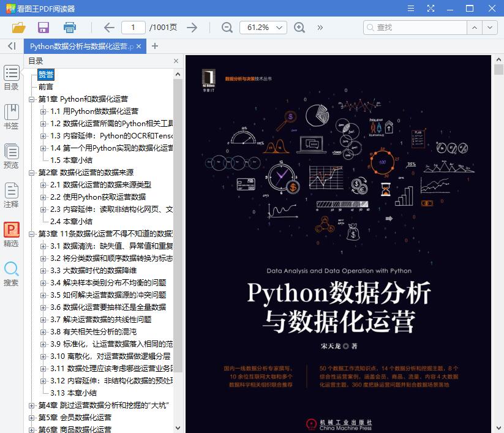The image size is (504, 433).
Task: Jump to 3.13 本章小结 in the outline
Action: [73, 393]
